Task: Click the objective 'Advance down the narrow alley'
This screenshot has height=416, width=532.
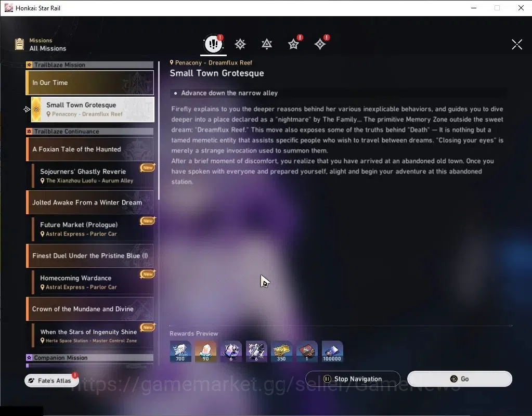Action: [x=229, y=93]
